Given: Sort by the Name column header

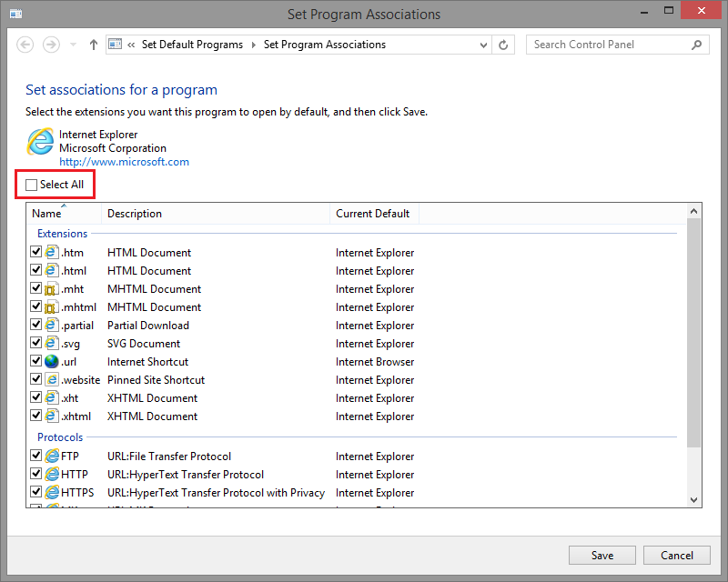Looking at the screenshot, I should click(x=64, y=214).
